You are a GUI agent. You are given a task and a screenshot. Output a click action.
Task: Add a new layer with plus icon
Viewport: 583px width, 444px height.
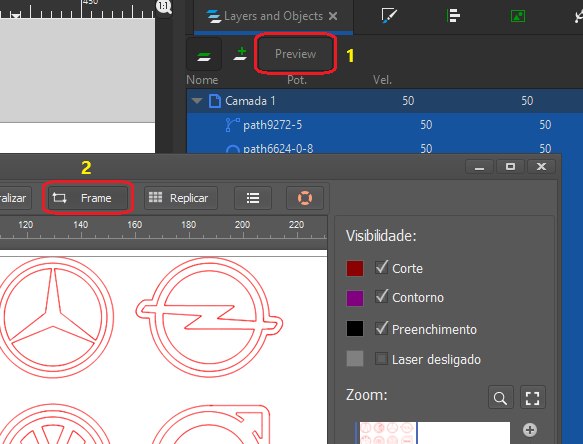(241, 54)
